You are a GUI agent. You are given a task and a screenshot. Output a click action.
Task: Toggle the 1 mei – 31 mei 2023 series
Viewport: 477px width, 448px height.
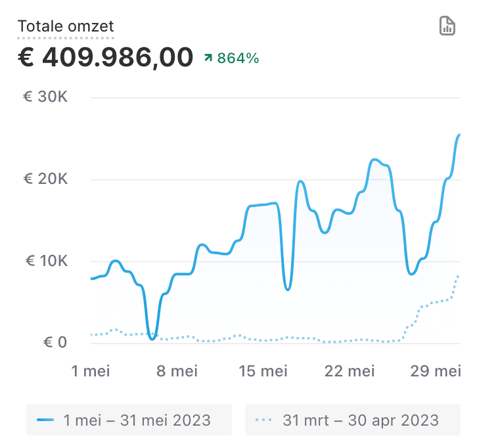click(129, 420)
